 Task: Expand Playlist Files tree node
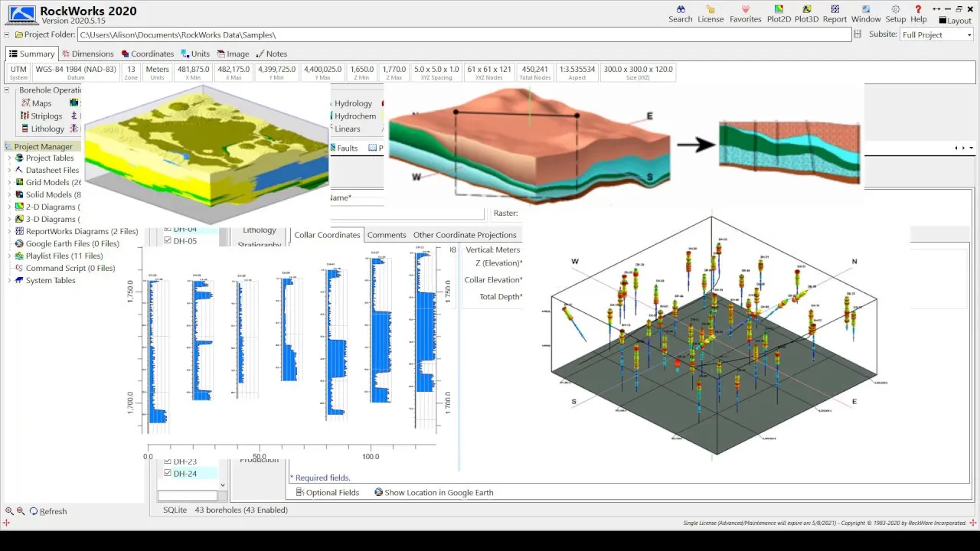click(x=9, y=256)
